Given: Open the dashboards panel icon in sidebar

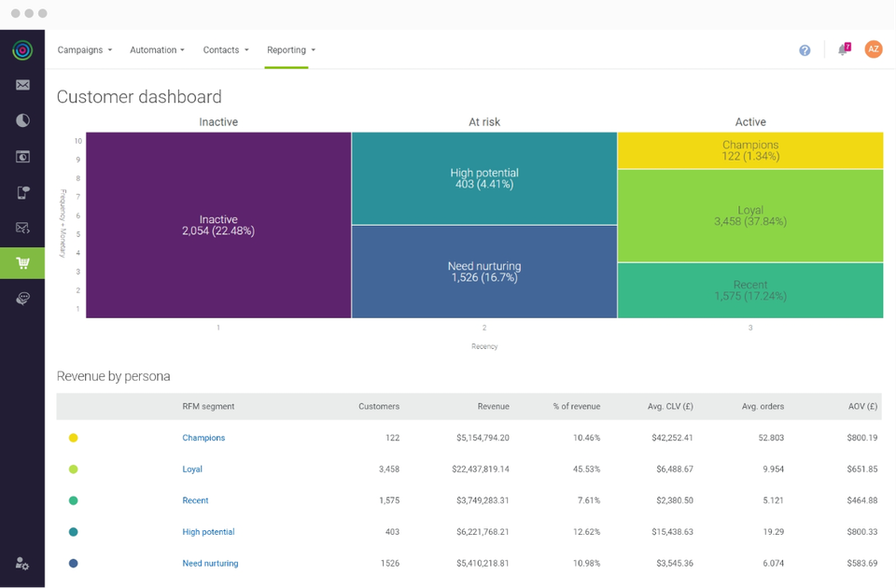Looking at the screenshot, I should click(x=22, y=156).
